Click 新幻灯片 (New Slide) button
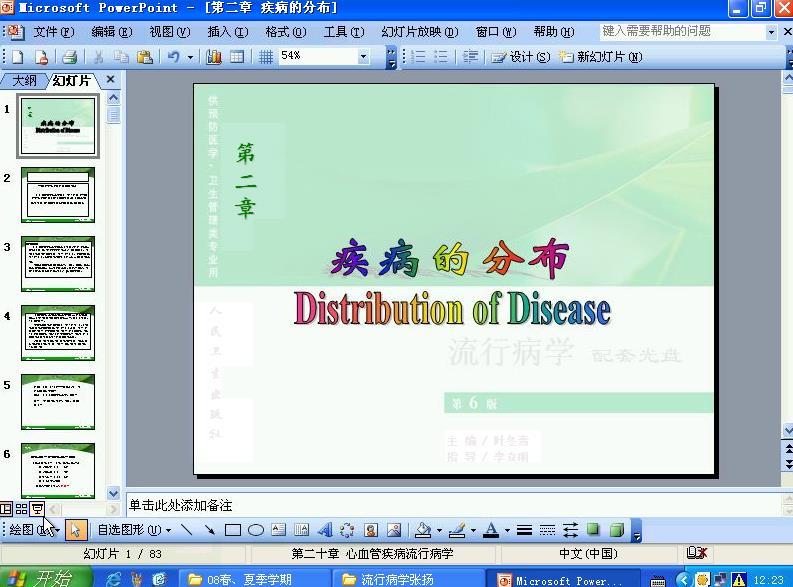This screenshot has width=793, height=587. pyautogui.click(x=600, y=57)
